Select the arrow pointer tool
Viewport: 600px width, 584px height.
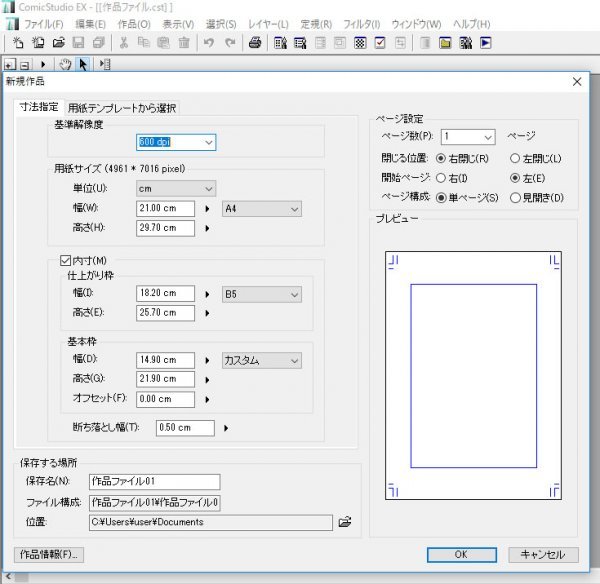[x=83, y=64]
